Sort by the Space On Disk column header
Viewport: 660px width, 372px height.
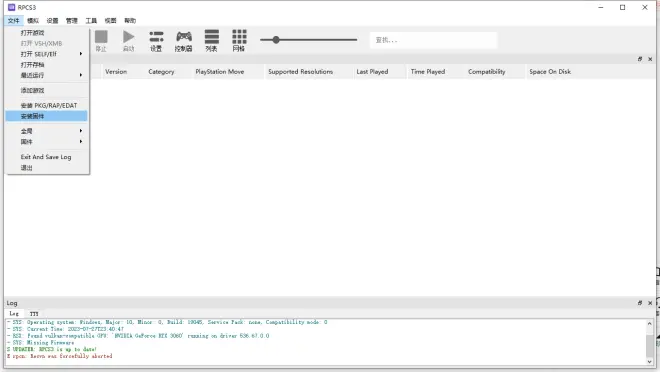tap(550, 72)
